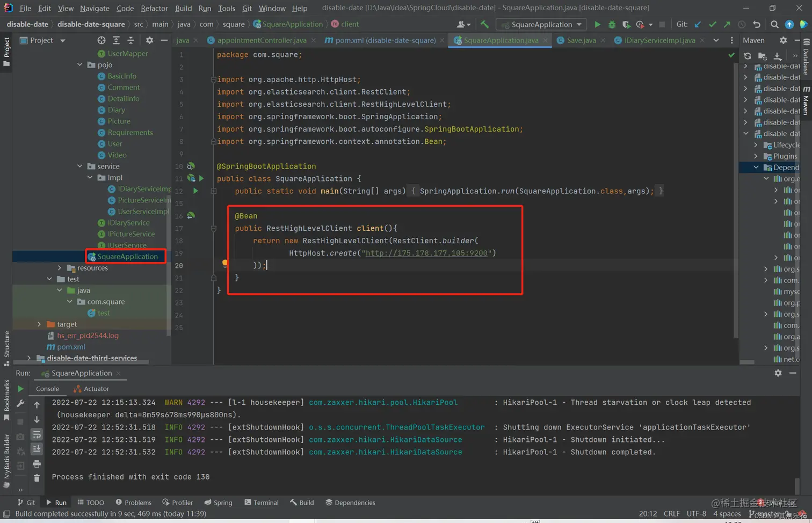This screenshot has height=523, width=812.
Task: Click the Down the Stack Trace arrow in console
Action: click(x=37, y=419)
